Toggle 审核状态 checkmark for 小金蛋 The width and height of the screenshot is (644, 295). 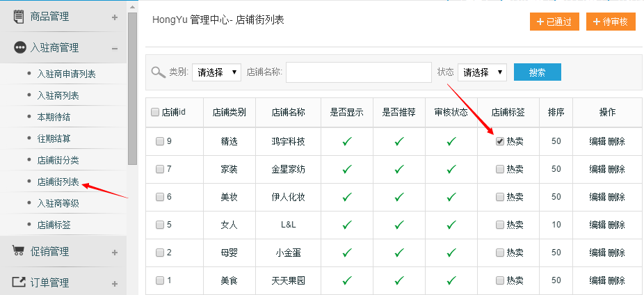coord(451,253)
